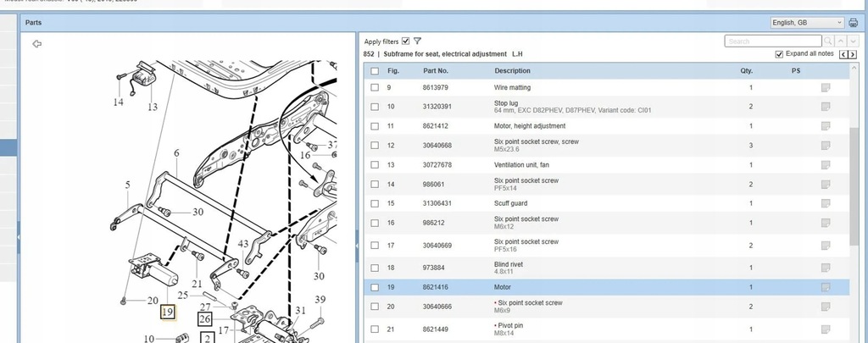This screenshot has height=343, width=868.
Task: Click into the Search input field
Action: (771, 41)
